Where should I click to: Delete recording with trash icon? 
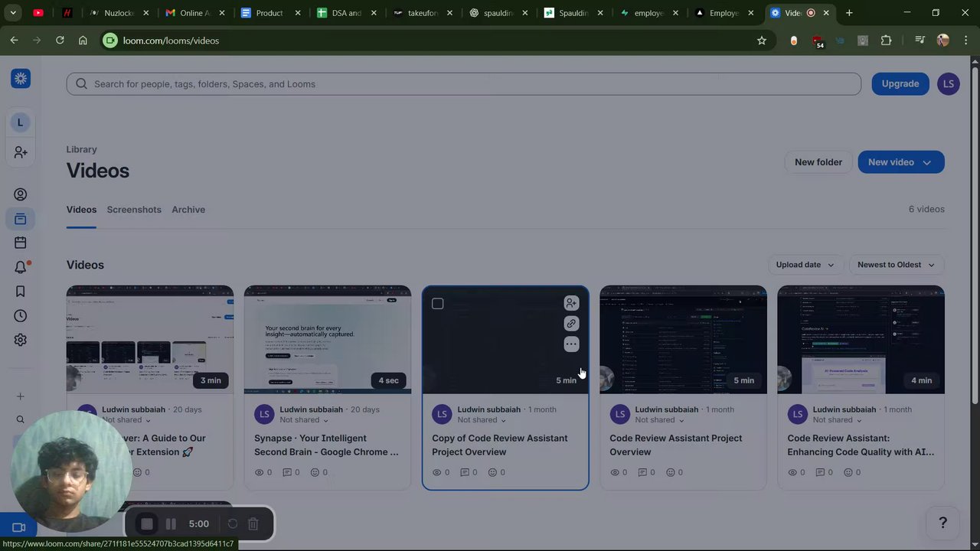(253, 524)
